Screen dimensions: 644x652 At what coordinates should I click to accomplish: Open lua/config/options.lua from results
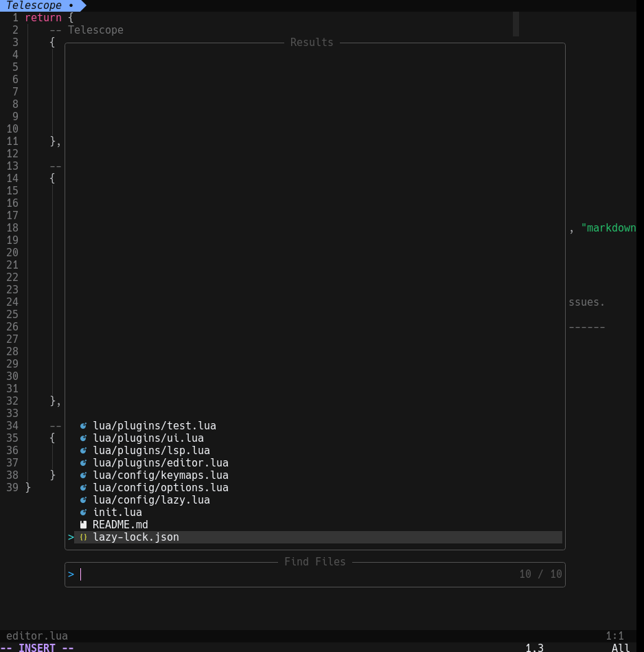[160, 488]
